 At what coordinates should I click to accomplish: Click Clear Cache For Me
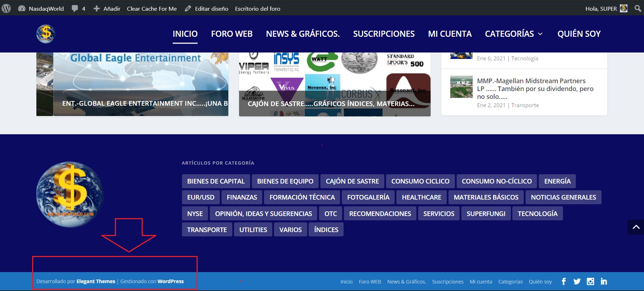click(x=152, y=9)
